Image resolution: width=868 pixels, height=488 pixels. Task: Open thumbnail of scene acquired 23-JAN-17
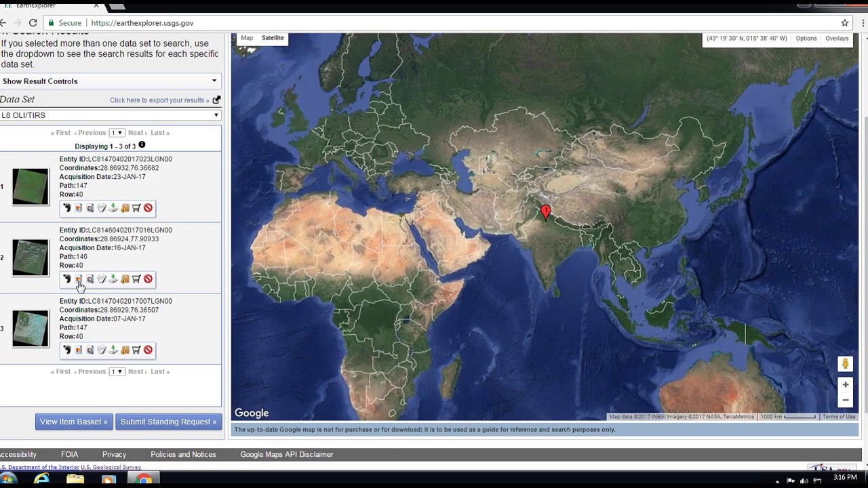(31, 186)
